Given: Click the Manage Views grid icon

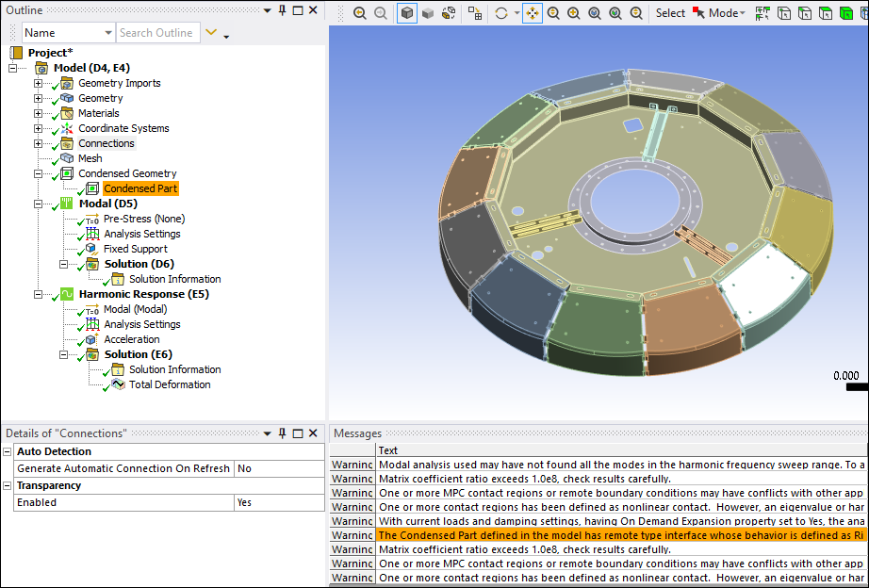Looking at the screenshot, I should pyautogui.click(x=475, y=13).
